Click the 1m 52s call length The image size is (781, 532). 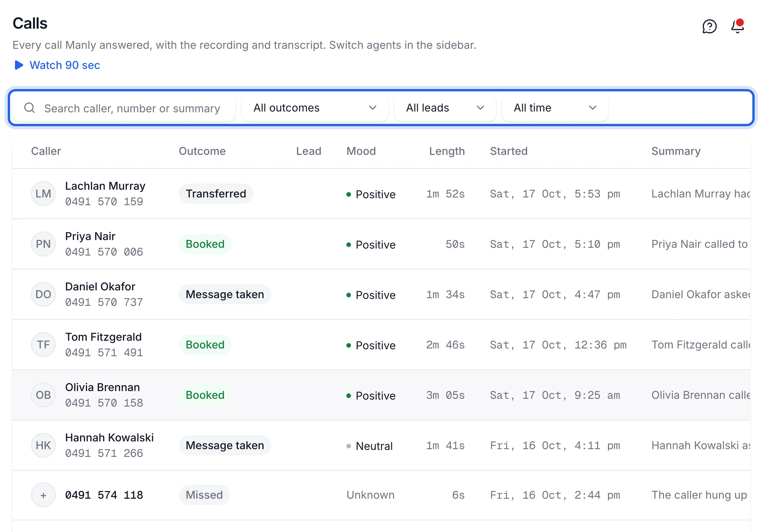point(446,194)
